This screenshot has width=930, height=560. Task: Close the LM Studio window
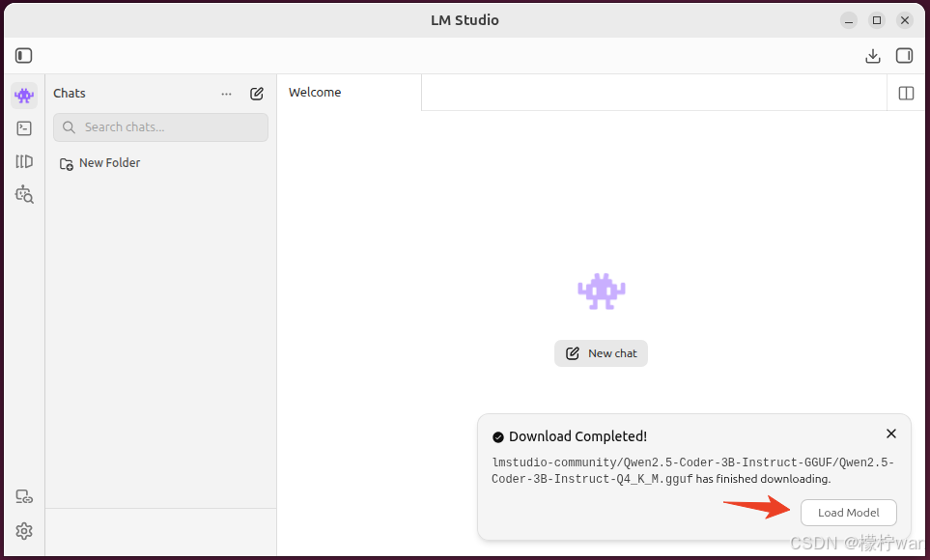[x=905, y=21]
